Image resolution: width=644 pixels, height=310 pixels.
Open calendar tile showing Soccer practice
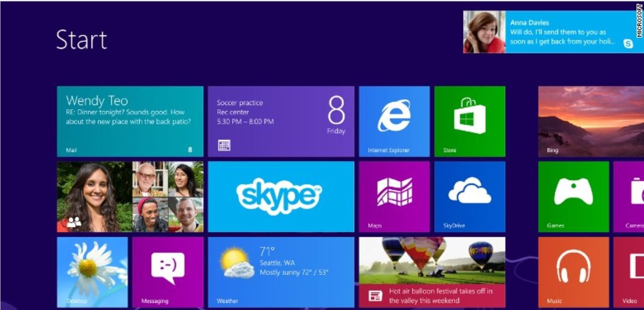click(x=281, y=121)
